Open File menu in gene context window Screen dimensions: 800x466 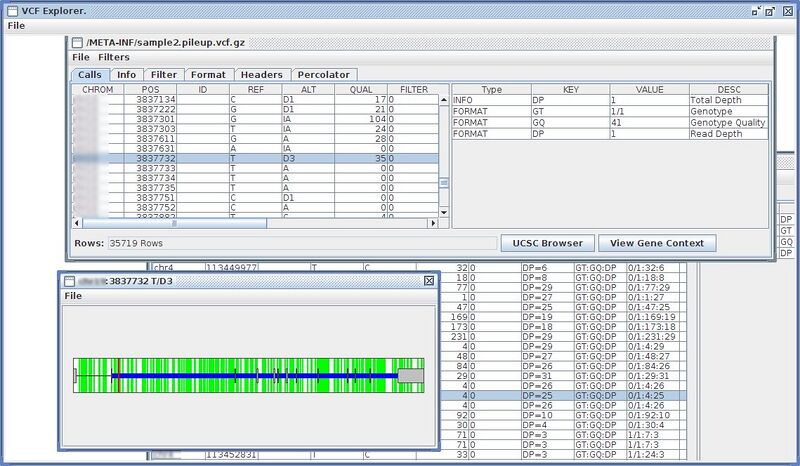pyautogui.click(x=73, y=296)
